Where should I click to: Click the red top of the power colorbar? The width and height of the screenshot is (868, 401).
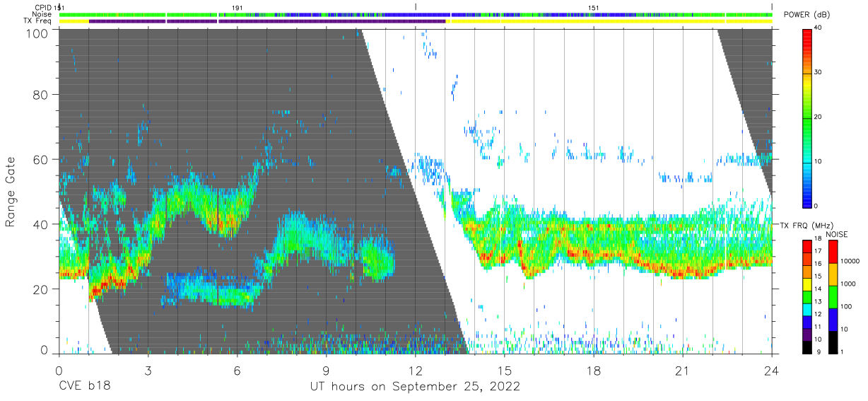click(x=807, y=34)
